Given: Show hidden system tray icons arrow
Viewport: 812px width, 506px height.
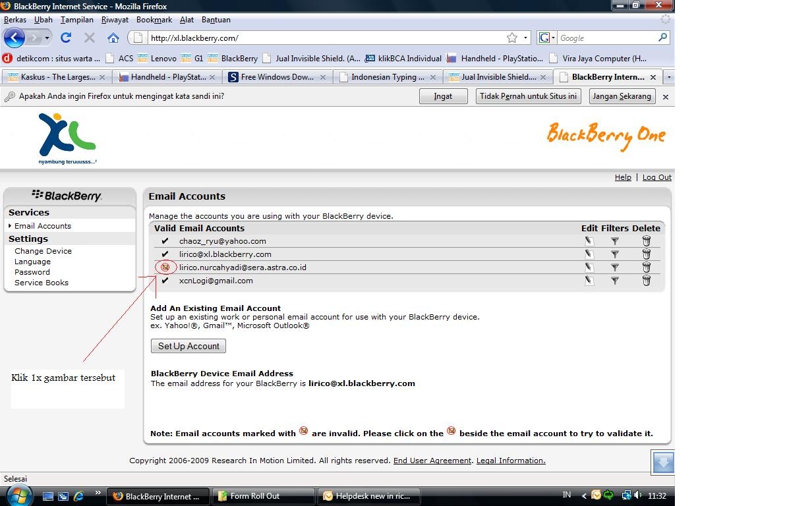Looking at the screenshot, I should tap(584, 495).
